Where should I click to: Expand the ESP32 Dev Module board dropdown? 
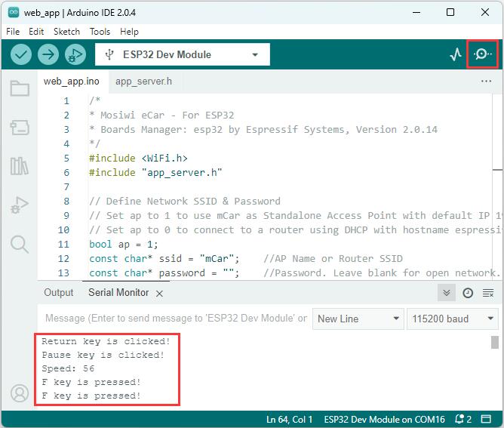(183, 54)
